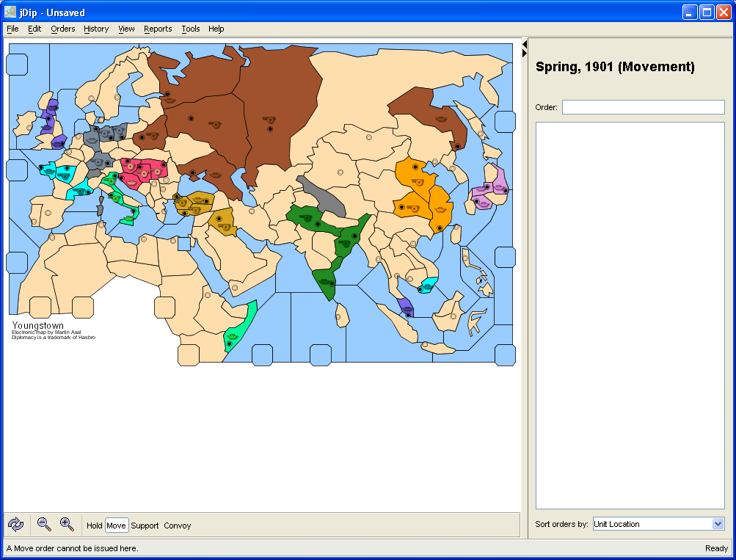
Task: Open the Edit menu
Action: point(34,29)
